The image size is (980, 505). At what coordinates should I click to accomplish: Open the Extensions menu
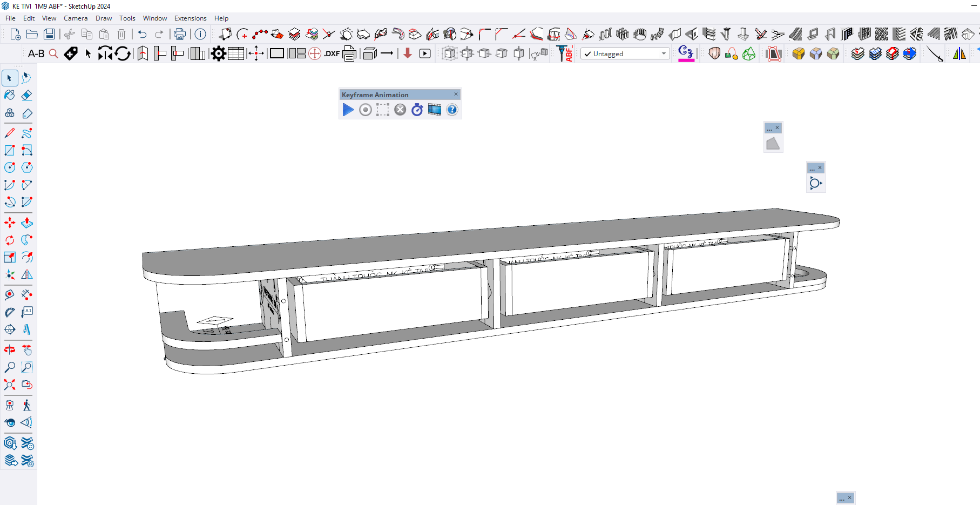point(190,18)
